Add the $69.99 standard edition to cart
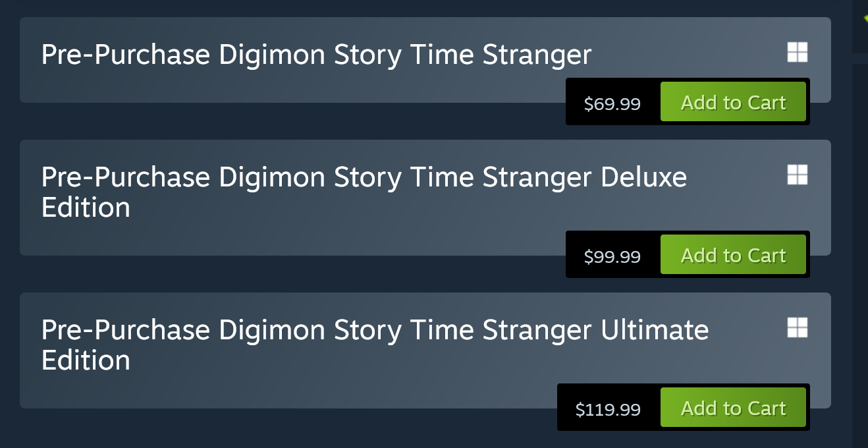 [x=733, y=102]
